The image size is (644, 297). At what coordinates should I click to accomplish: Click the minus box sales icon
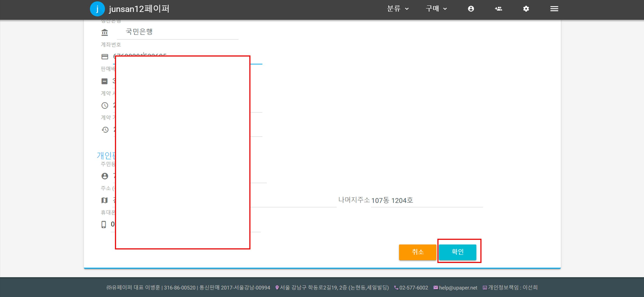pos(104,81)
